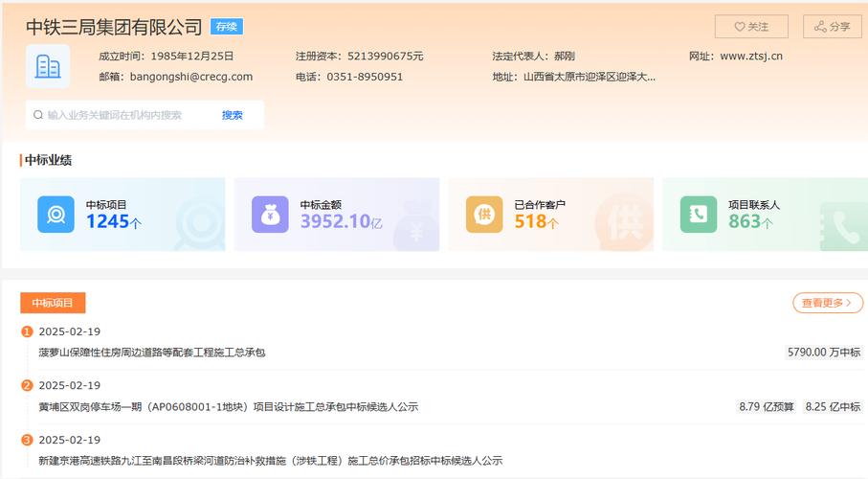Click email bangongshi@crecg.com

[x=191, y=77]
